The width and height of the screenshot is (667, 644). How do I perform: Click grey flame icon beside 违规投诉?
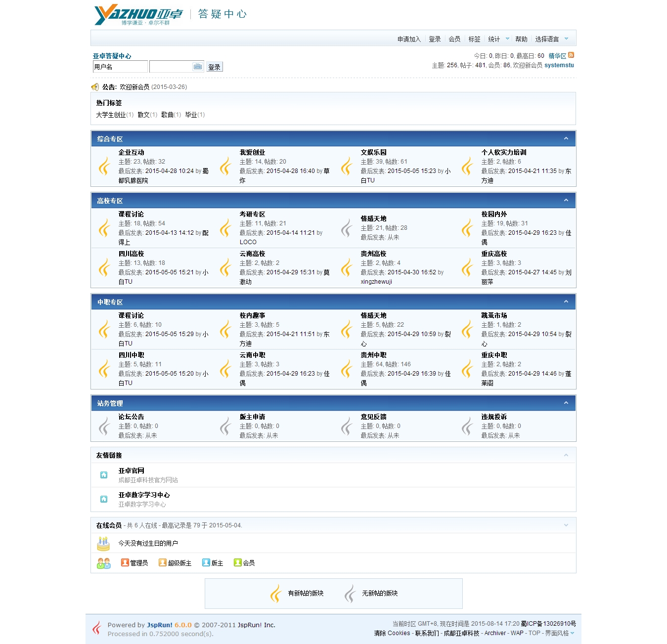coord(467,427)
